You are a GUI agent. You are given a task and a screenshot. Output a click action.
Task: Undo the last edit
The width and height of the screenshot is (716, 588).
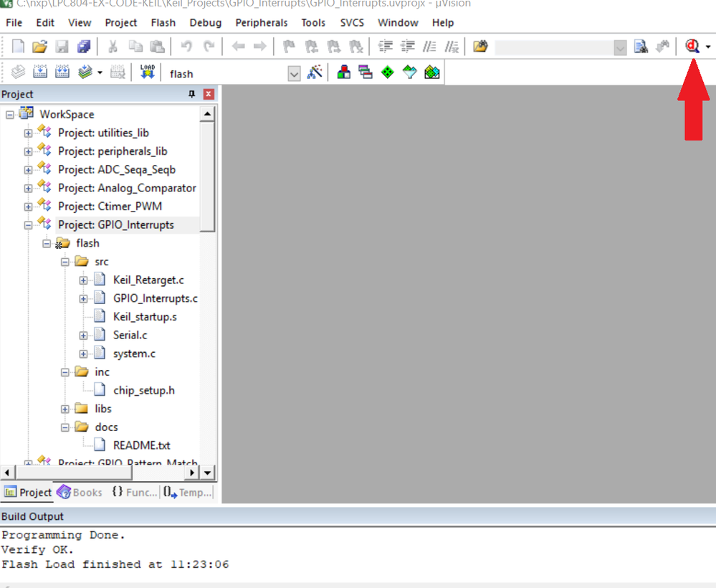pyautogui.click(x=186, y=46)
